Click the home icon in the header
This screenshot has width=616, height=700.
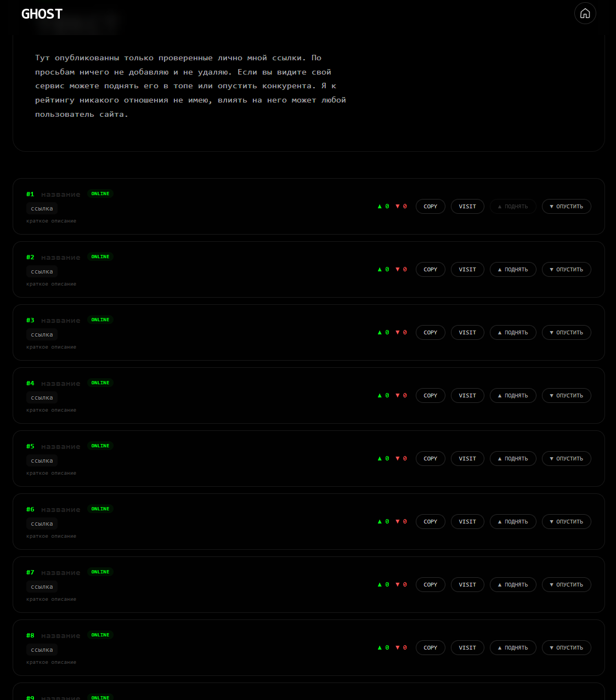coord(585,13)
